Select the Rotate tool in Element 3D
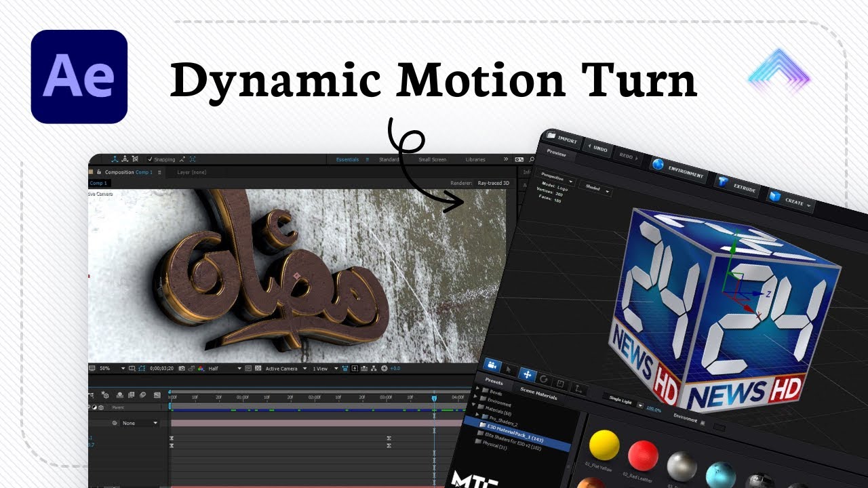Image resolution: width=868 pixels, height=488 pixels. click(x=544, y=379)
